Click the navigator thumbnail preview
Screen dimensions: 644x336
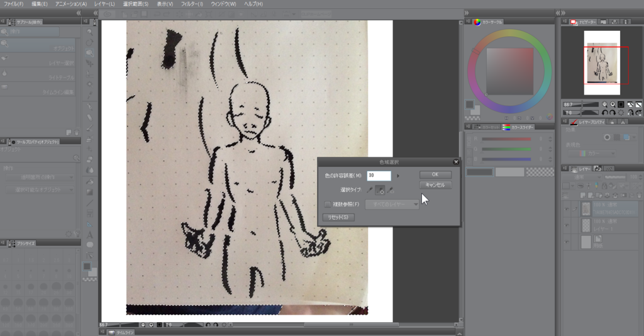coord(602,63)
